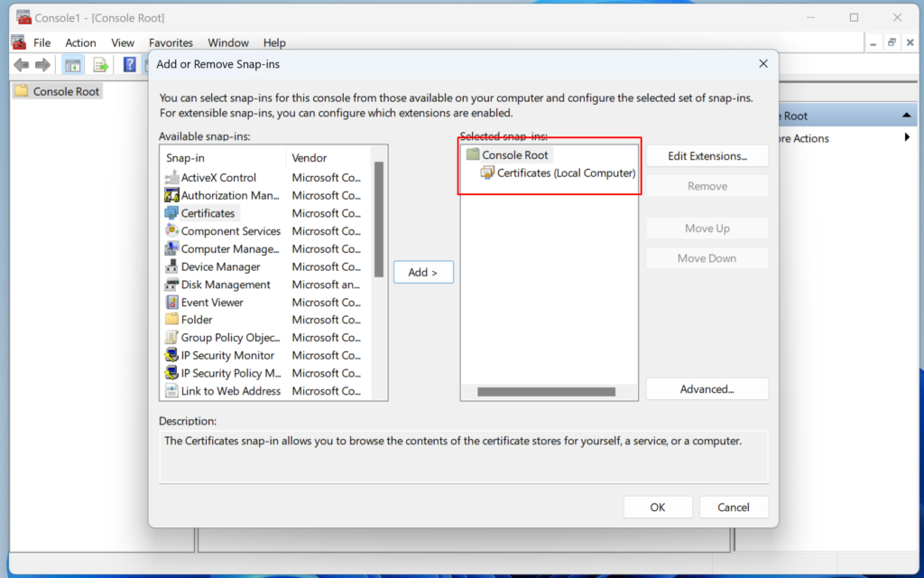Click the IP Security Policy Management icon
The image size is (924, 578).
click(x=171, y=373)
